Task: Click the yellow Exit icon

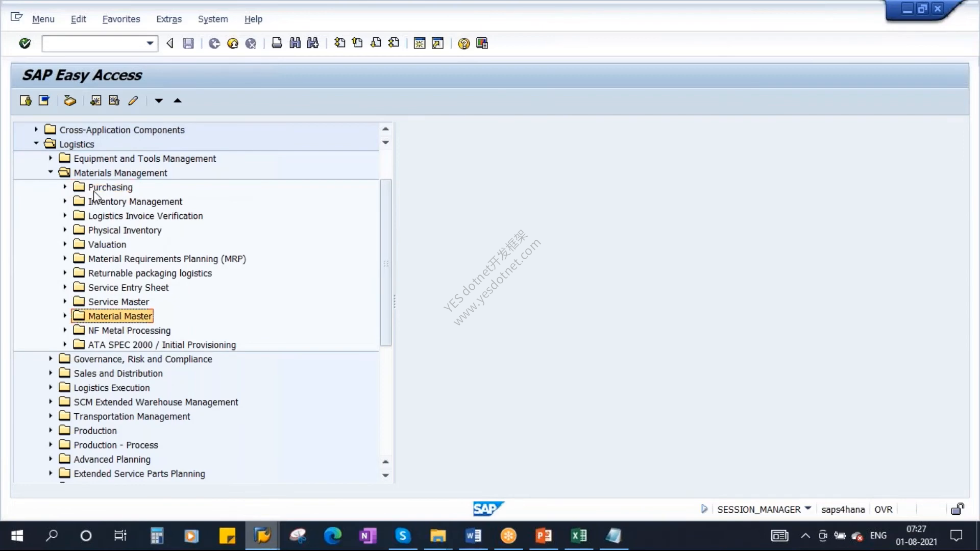Action: tap(233, 43)
